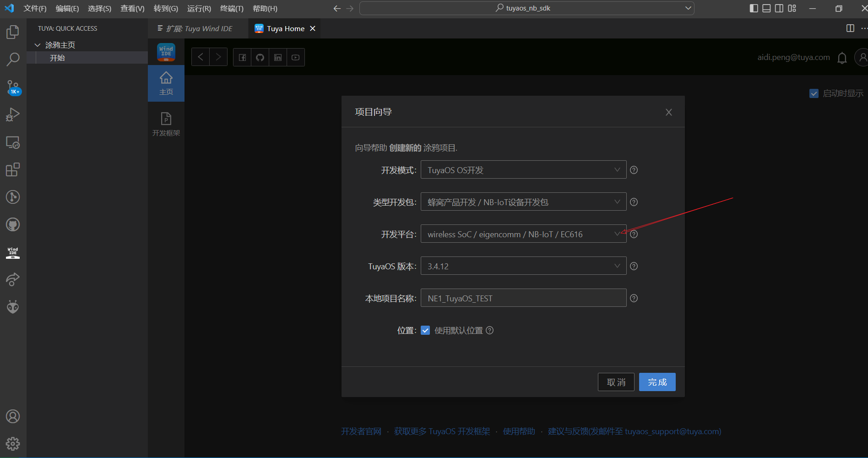The width and height of the screenshot is (868, 458).
Task: Open the Facebook link icon
Action: [242, 57]
